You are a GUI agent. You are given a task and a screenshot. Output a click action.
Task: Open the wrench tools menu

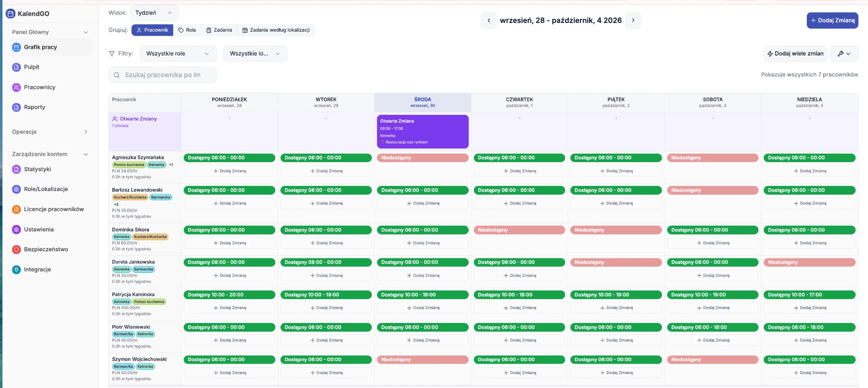tap(844, 54)
